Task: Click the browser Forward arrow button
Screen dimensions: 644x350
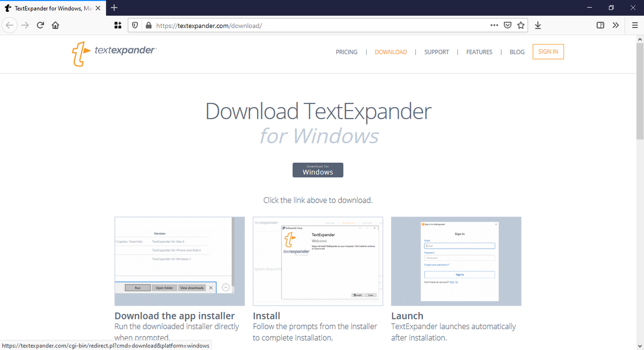Action: 25,25
